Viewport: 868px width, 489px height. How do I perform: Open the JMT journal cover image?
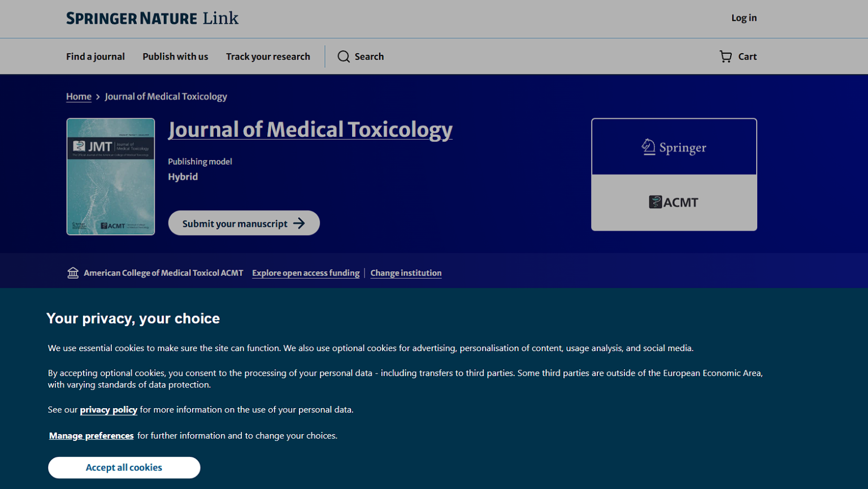click(x=110, y=176)
